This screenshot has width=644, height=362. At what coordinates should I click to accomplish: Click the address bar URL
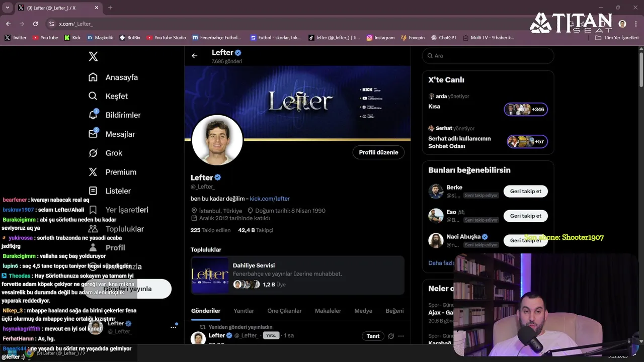(76, 24)
